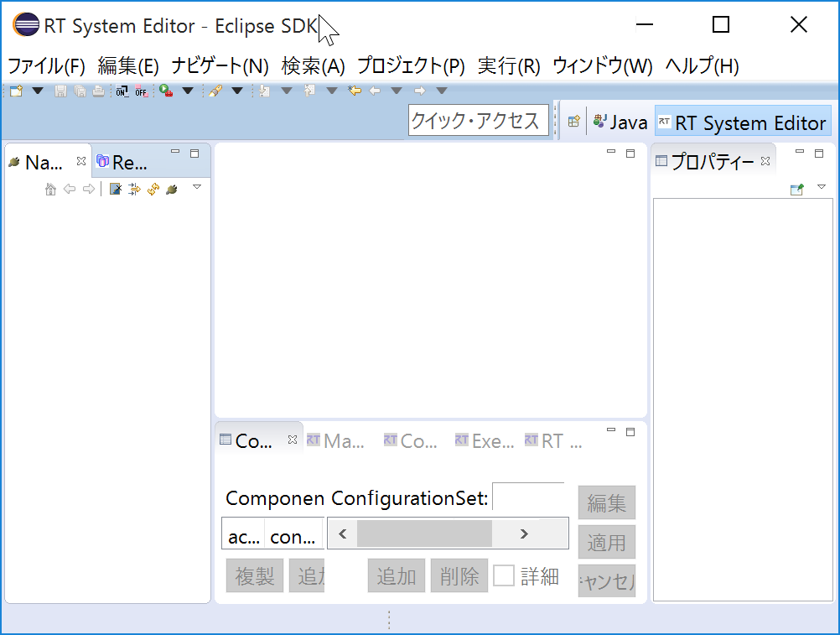Screen dimensions: 840x635
Task: Click the 編集 button
Action: coord(607,502)
